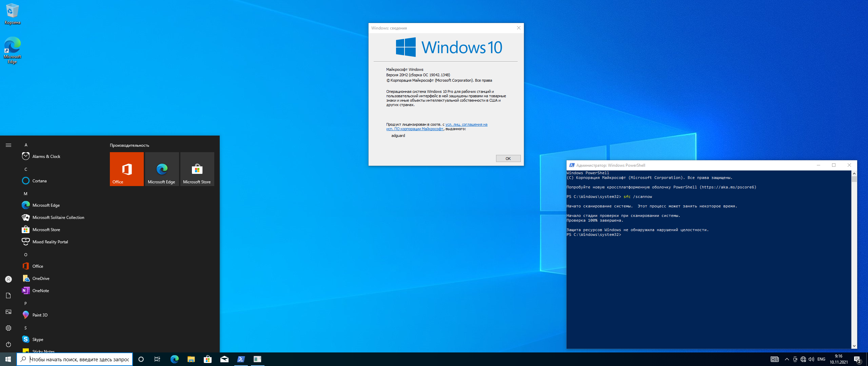Click the Microsoft Store tile in Start
Screen dimensions: 868x366
197,169
